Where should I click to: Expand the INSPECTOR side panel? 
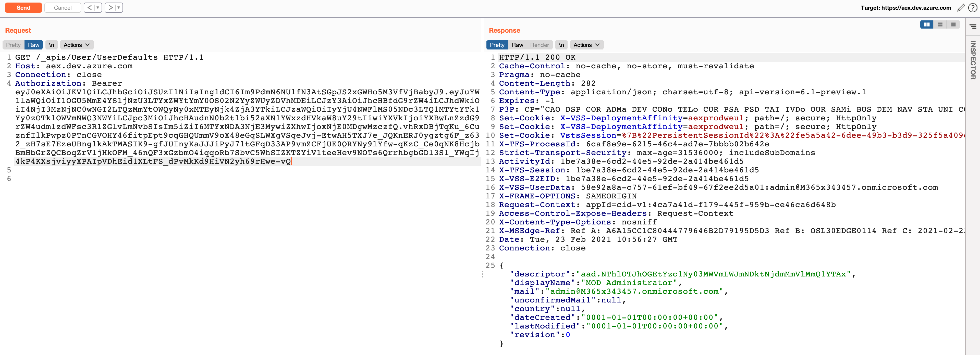[x=973, y=60]
